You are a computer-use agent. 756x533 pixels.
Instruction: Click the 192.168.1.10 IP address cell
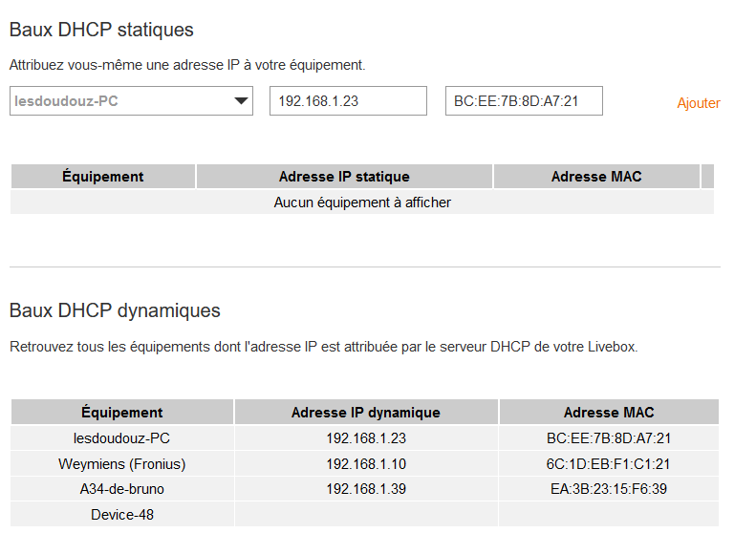coord(366,464)
